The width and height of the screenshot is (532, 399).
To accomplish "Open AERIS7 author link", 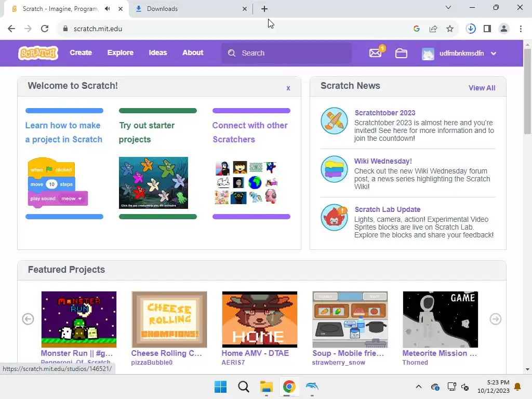I will tap(233, 362).
